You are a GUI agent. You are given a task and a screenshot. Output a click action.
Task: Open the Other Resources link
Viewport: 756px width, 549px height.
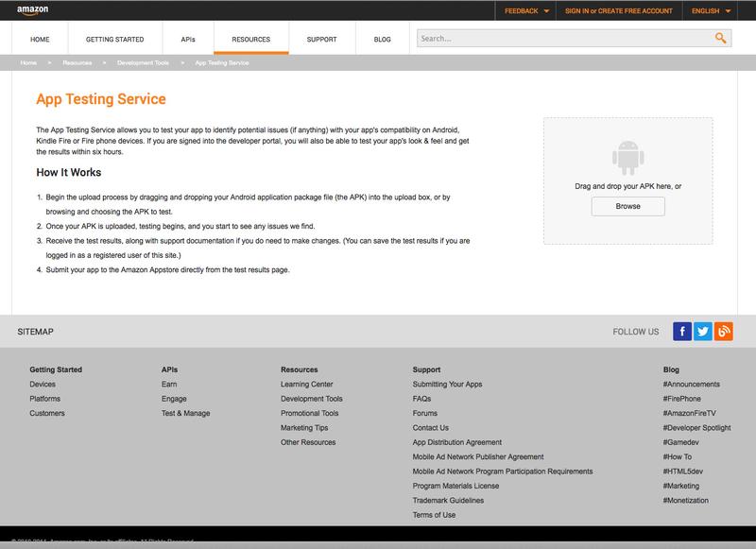pyautogui.click(x=308, y=442)
